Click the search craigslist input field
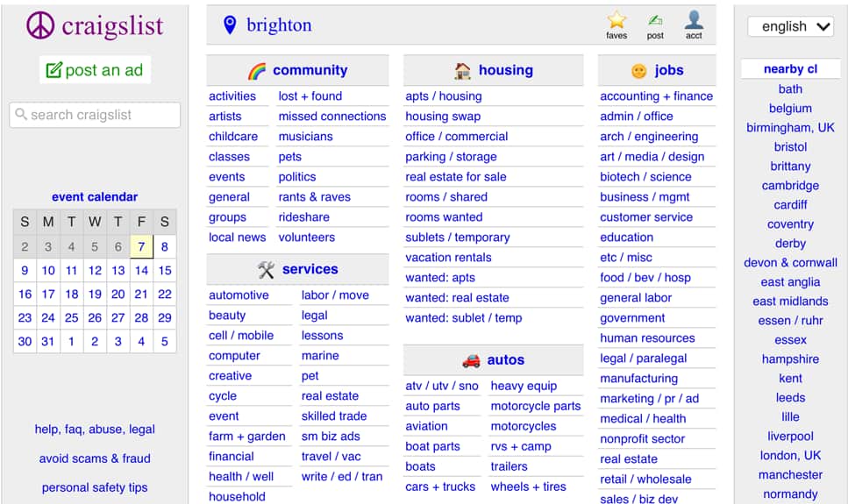848x504 pixels. tap(95, 115)
